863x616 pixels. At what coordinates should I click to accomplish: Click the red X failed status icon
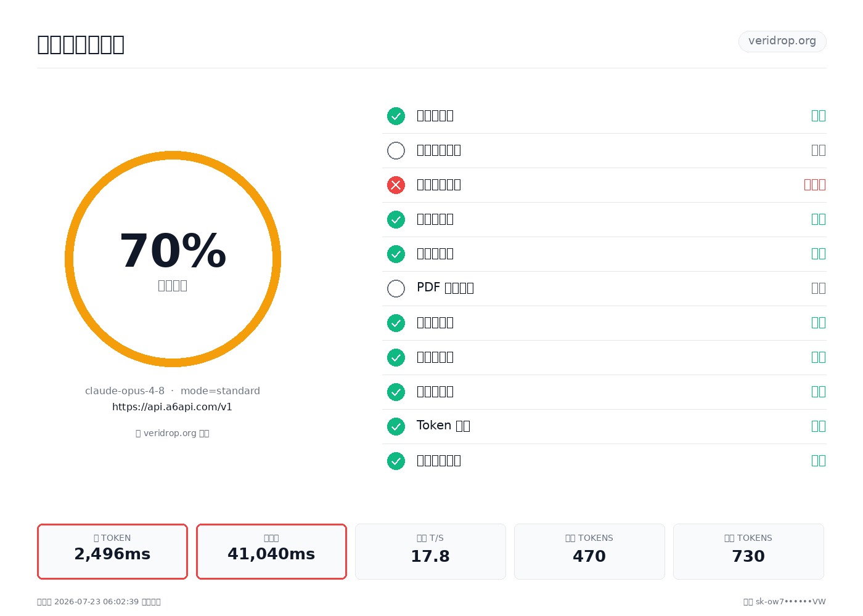pyautogui.click(x=396, y=185)
